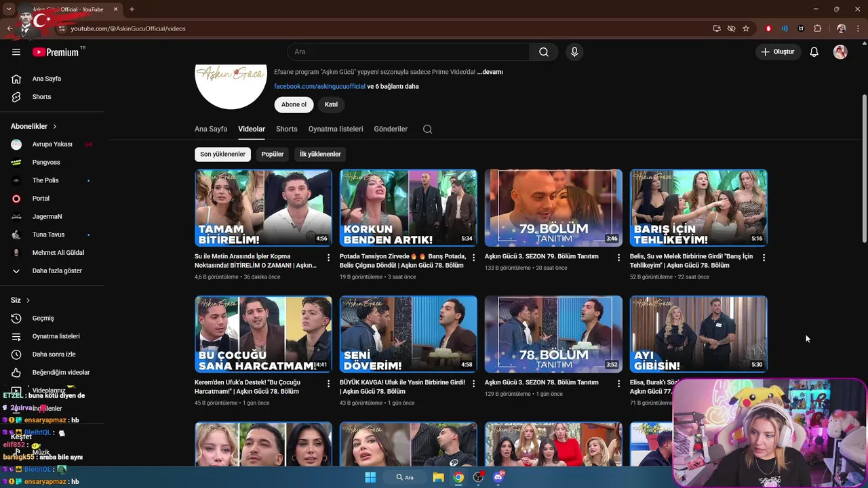Click the Oluştur create button

[778, 52]
